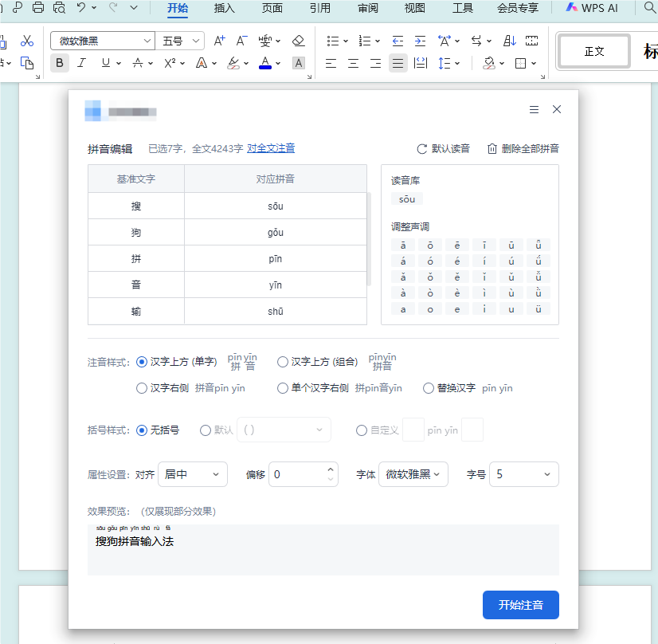Align text left
Screen dimensions: 658x644
point(331,64)
